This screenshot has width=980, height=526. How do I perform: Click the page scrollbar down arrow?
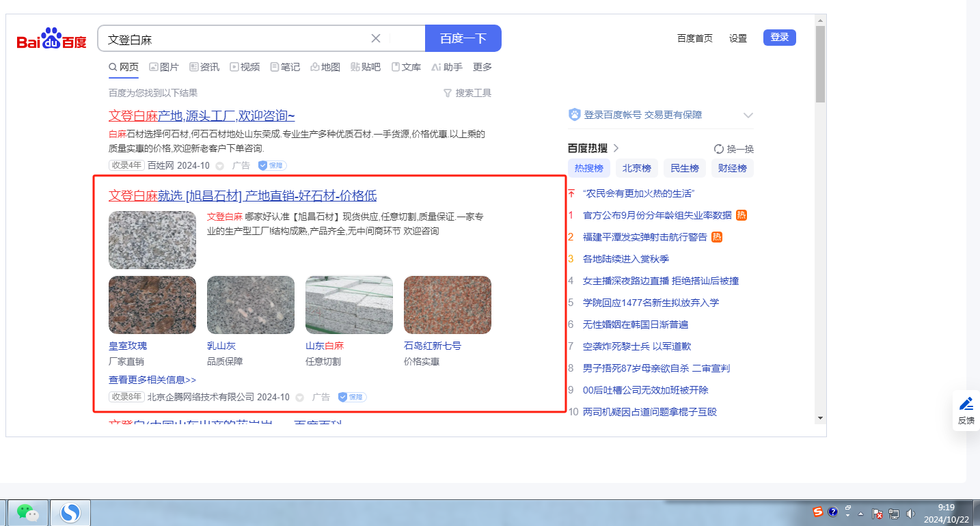click(x=820, y=418)
